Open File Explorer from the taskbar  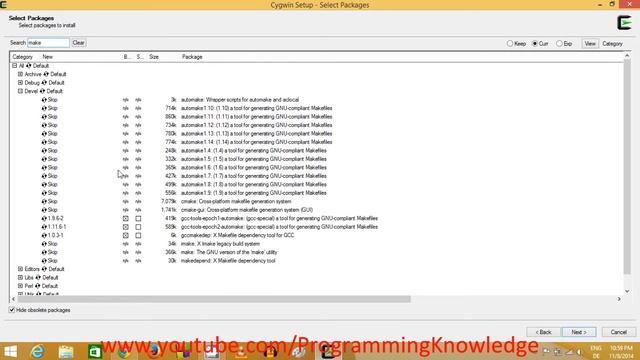click(x=66, y=351)
